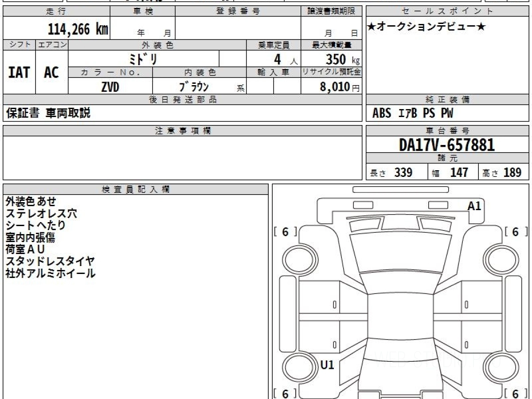Select width value 147
Viewport: 532px width, 399px height.
[x=459, y=172]
